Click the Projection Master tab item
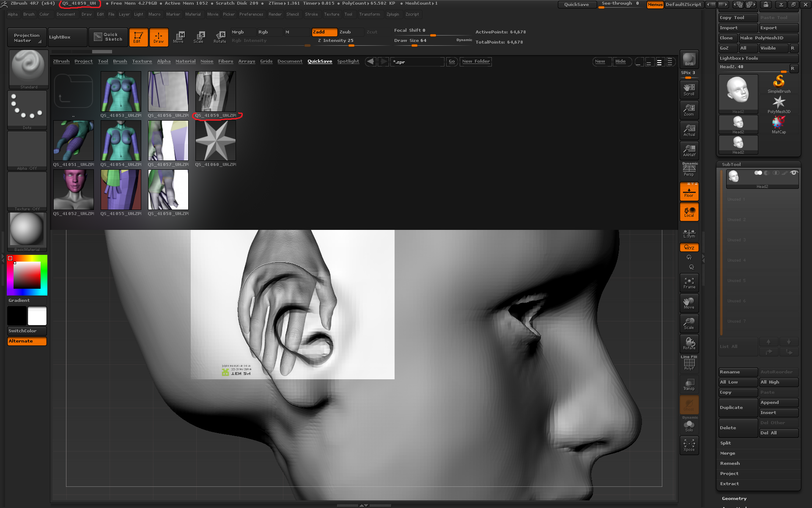The width and height of the screenshot is (812, 508). pyautogui.click(x=26, y=37)
